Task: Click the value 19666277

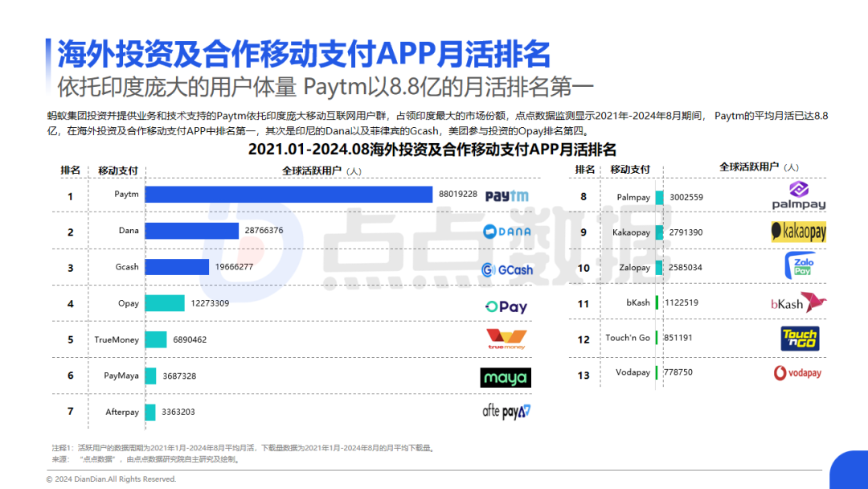Action: 234,267
